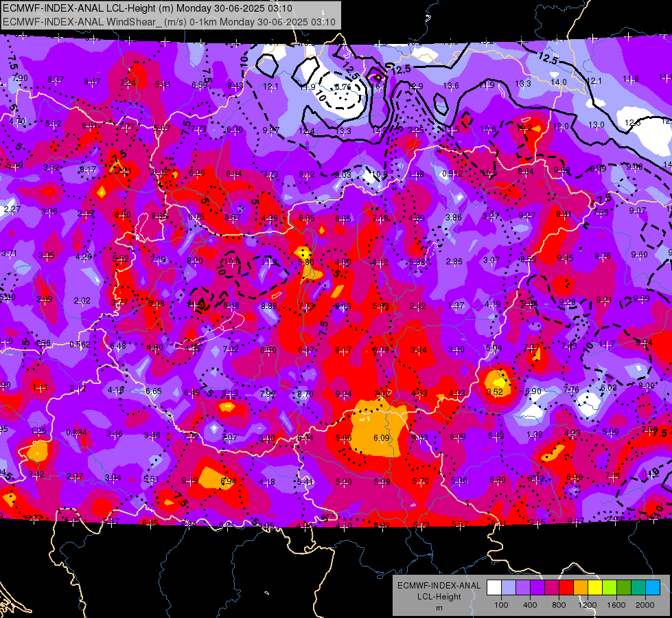Screen dimensions: 672x618
Task: Click the grid value '6.78'
Action: (x=380, y=350)
